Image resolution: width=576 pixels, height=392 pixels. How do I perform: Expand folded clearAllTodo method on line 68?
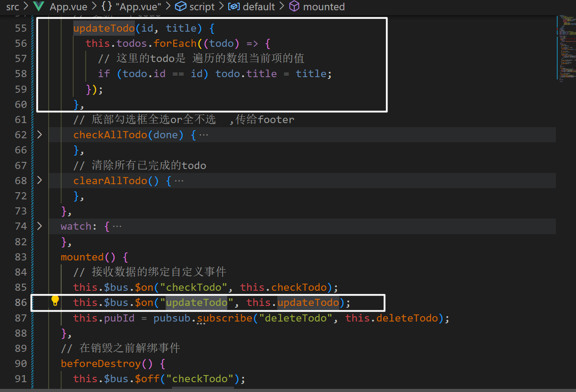(40, 180)
